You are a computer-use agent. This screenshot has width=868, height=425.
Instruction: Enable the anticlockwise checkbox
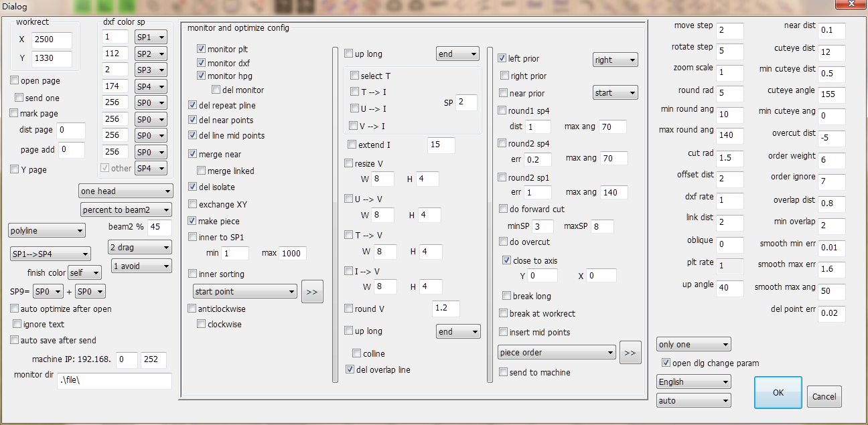click(x=193, y=309)
